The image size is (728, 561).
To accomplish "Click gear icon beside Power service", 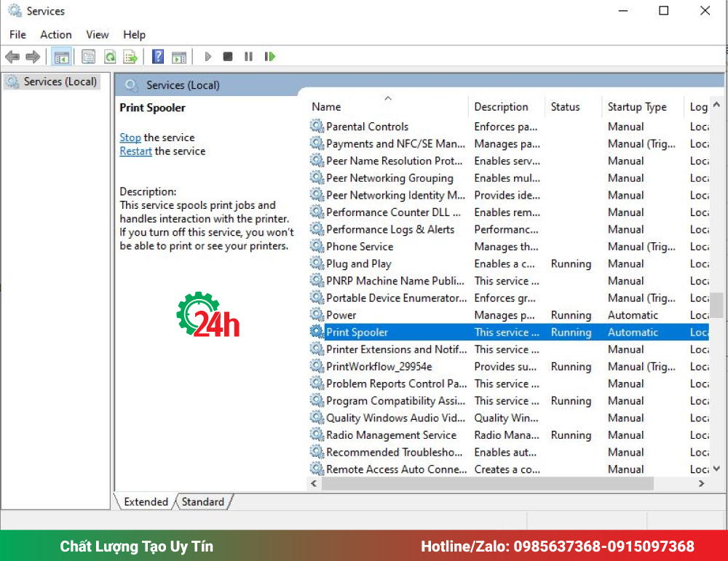I will [317, 314].
